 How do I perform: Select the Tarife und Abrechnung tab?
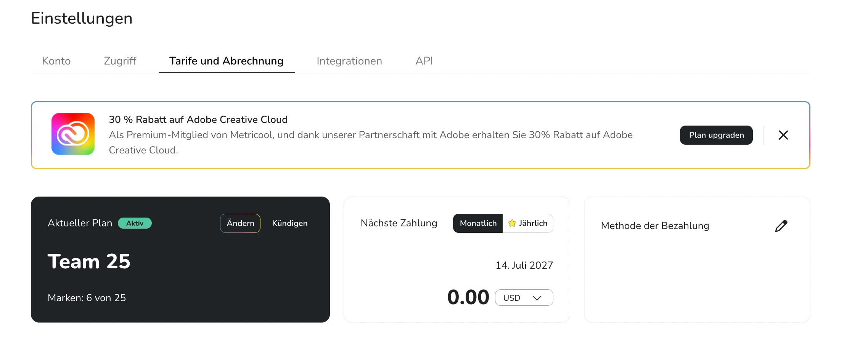[x=227, y=61]
